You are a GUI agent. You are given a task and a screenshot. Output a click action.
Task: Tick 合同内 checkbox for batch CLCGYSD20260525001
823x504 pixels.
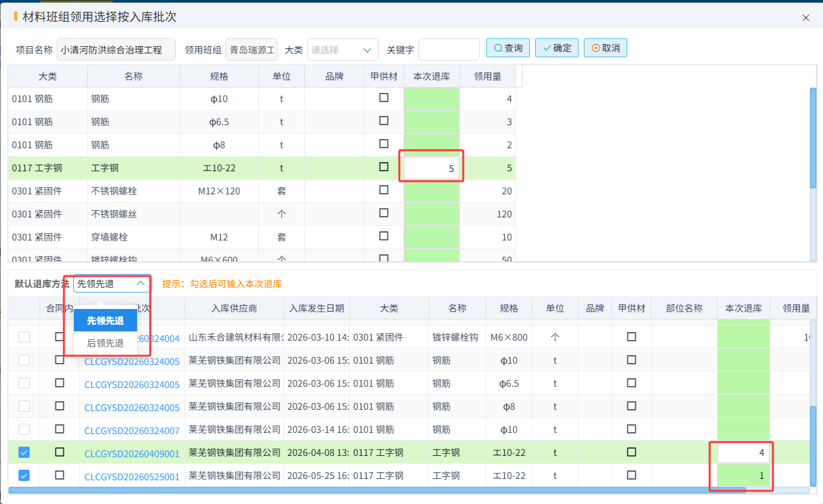[59, 476]
